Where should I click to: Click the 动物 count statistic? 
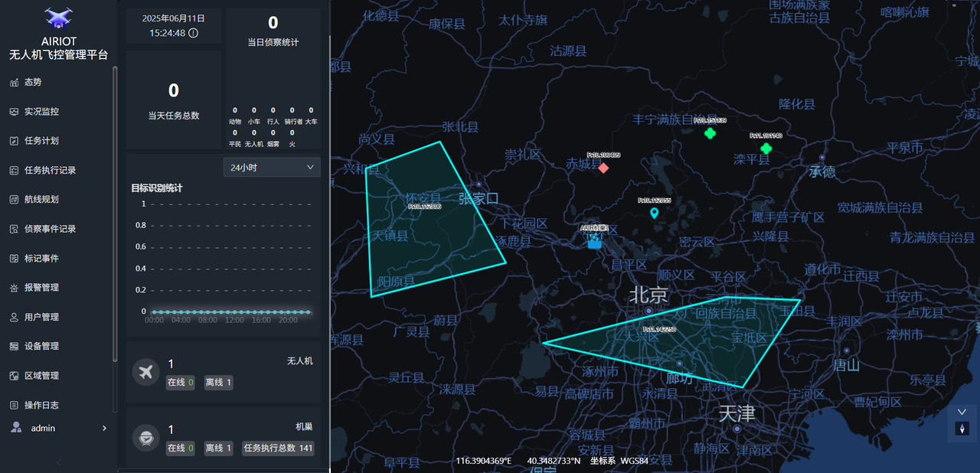[235, 116]
